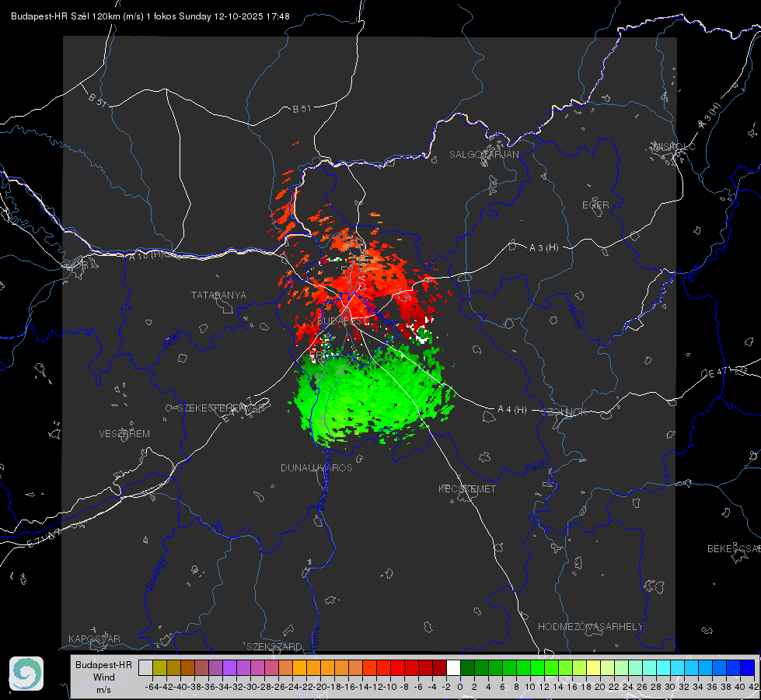
Task: Select the pale yellow swatch in the legend
Action: point(594,668)
